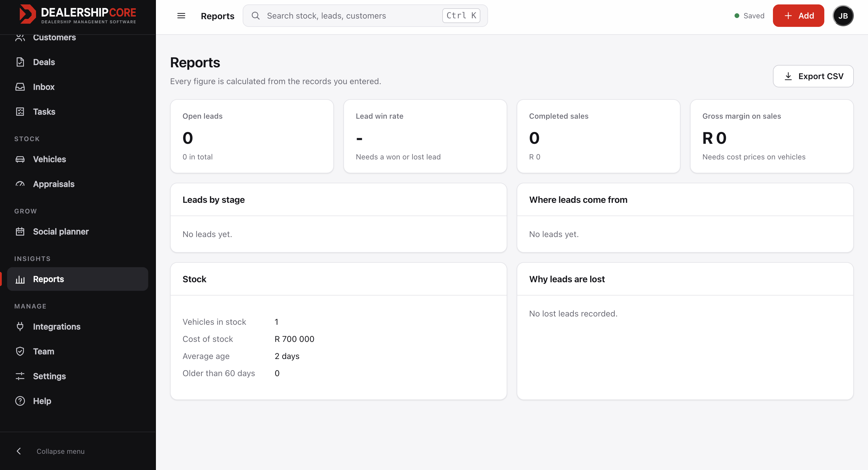
Task: Click the Completed sales card
Action: click(x=598, y=136)
